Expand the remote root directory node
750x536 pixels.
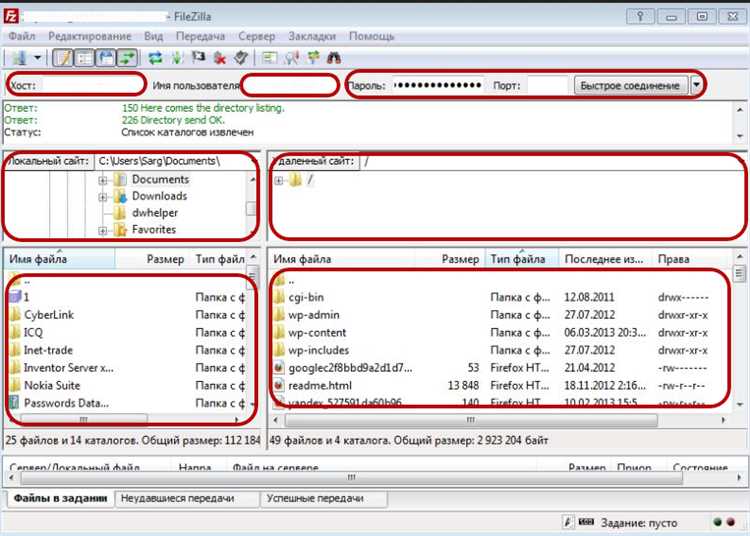[279, 180]
